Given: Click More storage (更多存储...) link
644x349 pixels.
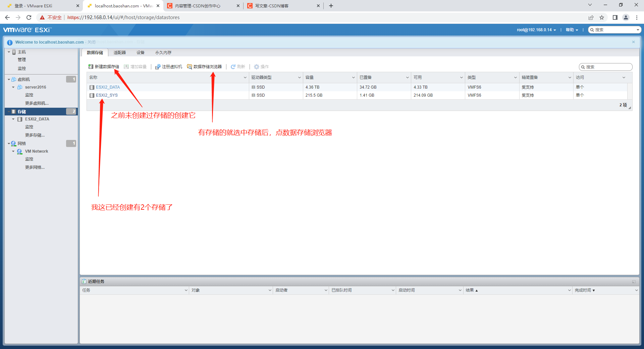Looking at the screenshot, I should 35,135.
